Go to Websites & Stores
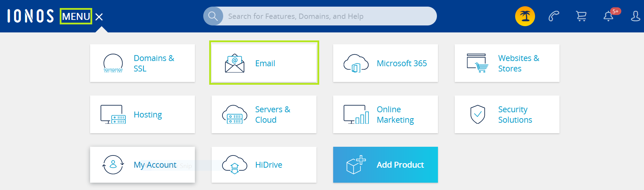 pos(507,63)
